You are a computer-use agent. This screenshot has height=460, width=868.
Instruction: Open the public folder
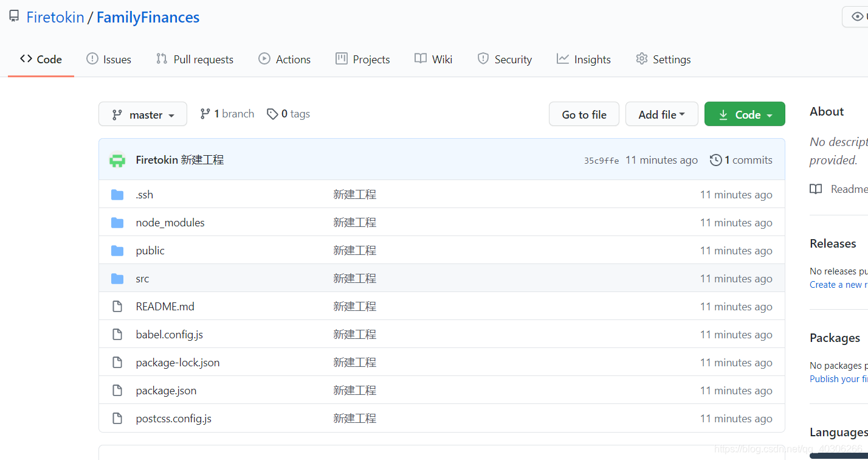pyautogui.click(x=150, y=251)
